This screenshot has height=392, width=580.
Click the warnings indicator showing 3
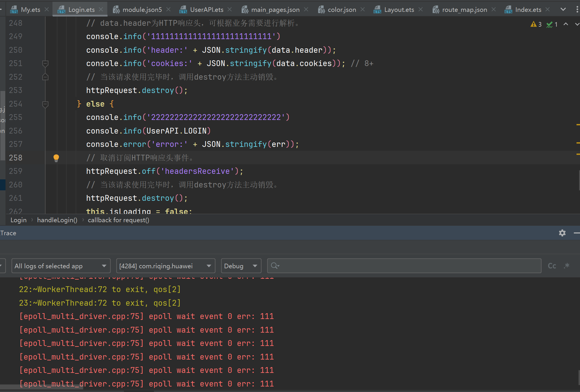536,24
